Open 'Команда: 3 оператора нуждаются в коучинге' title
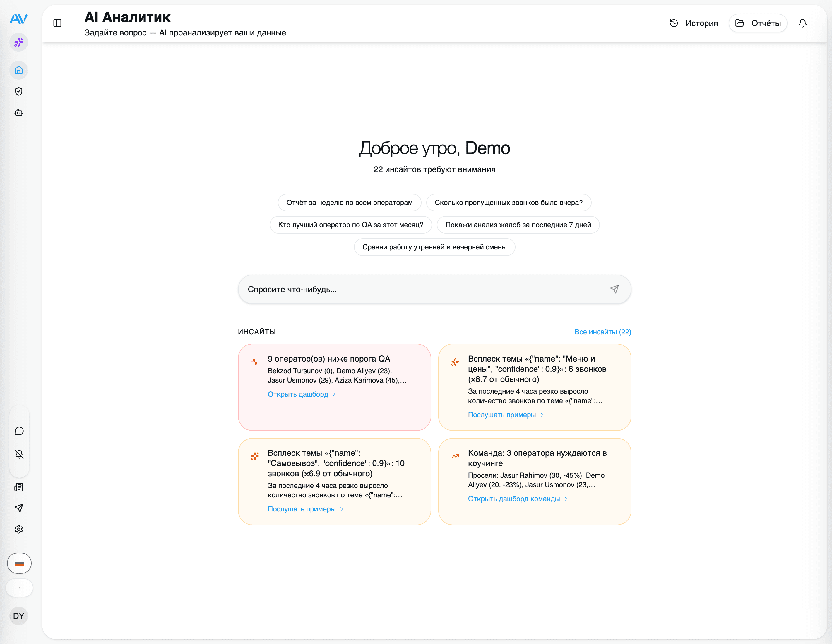Image resolution: width=832 pixels, height=644 pixels. [537, 458]
